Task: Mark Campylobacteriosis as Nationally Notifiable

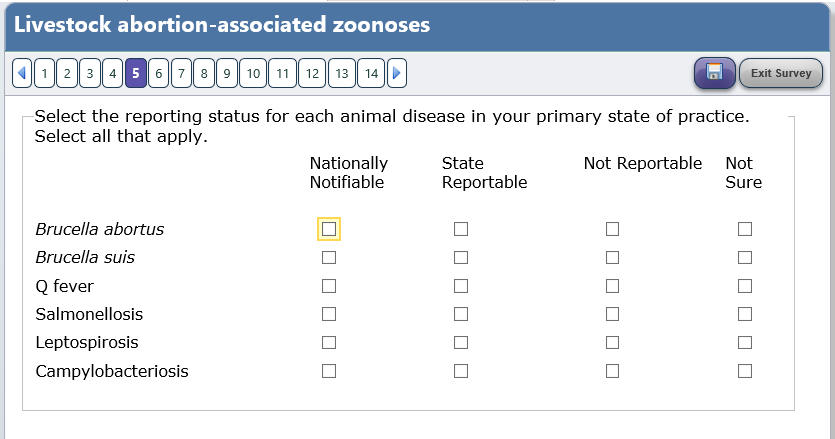Action: coord(329,371)
